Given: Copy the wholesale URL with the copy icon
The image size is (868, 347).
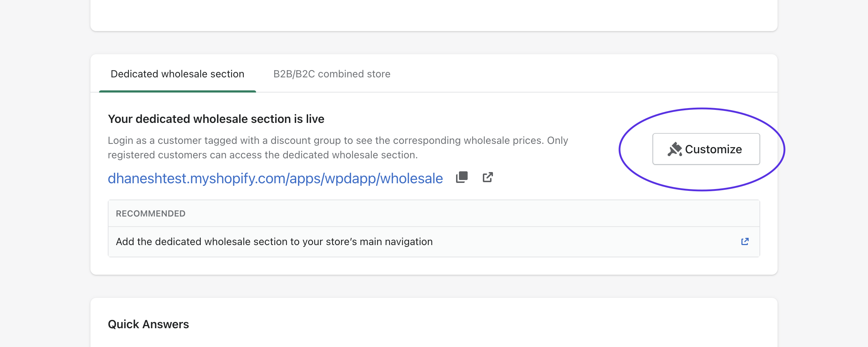Looking at the screenshot, I should (462, 177).
